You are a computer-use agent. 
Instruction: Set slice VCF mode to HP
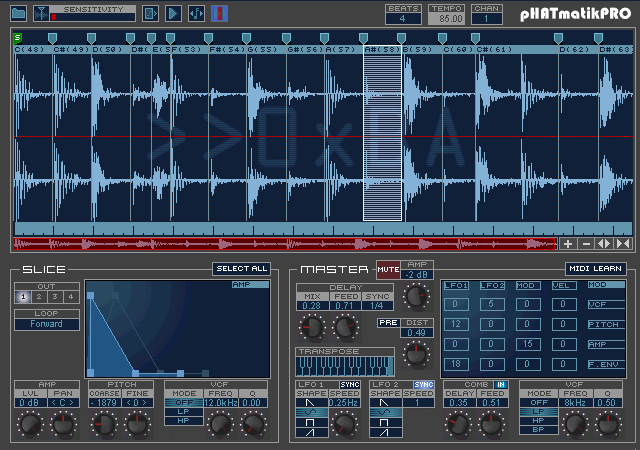pos(184,421)
